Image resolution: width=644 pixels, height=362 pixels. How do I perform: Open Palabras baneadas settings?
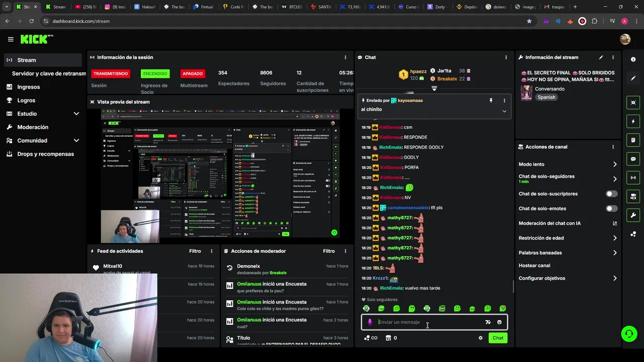pos(568,253)
